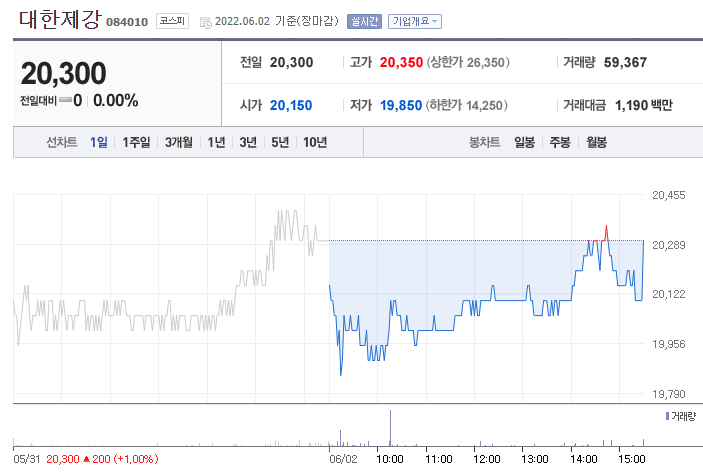This screenshot has width=703, height=475.
Task: Click the trading volume value 59,367
Action: coord(625,62)
